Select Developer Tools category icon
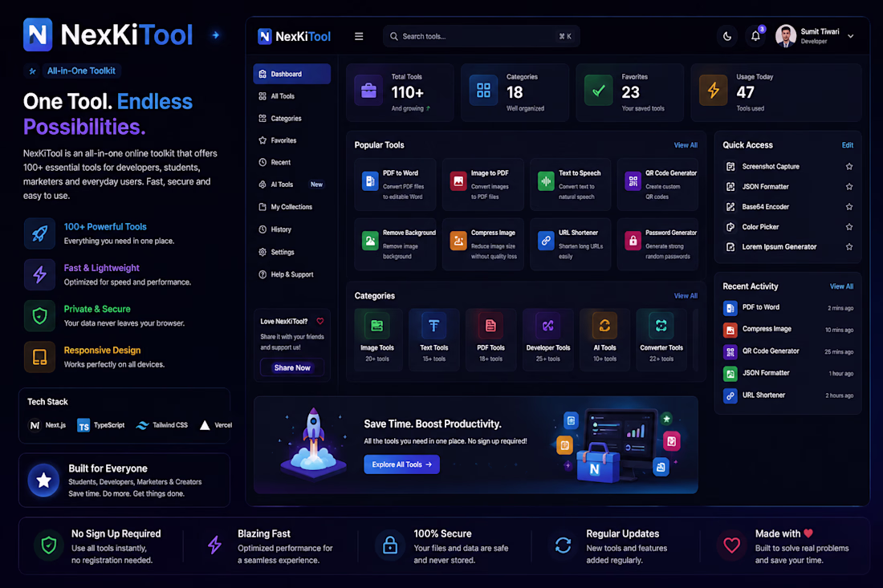Viewport: 883px width, 588px height. click(x=548, y=325)
